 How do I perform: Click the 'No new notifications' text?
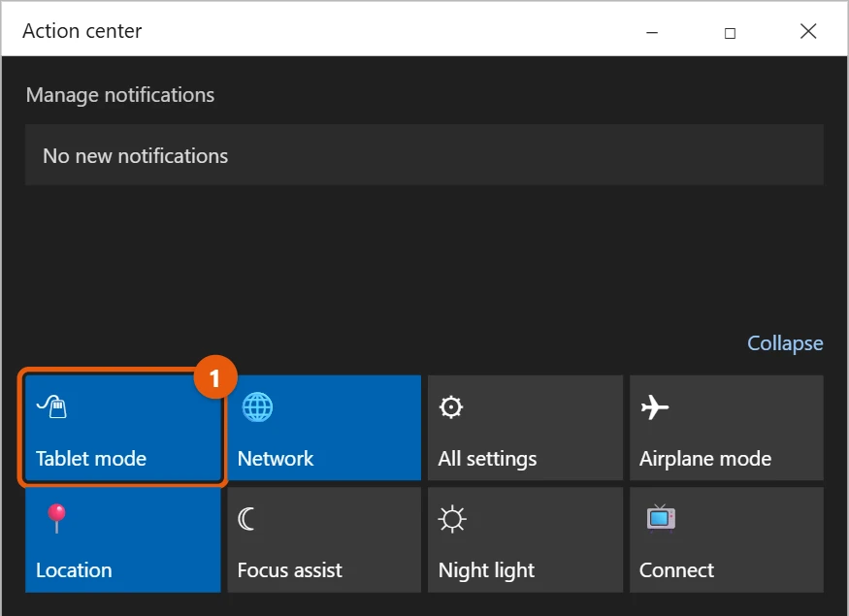click(x=136, y=156)
